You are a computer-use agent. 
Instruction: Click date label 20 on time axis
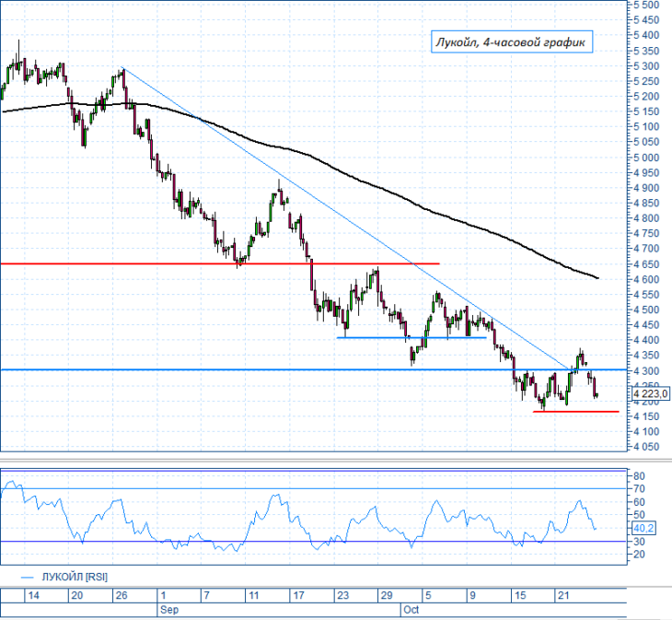77,595
